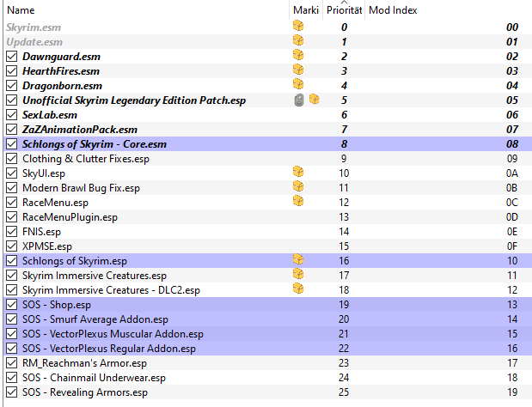
Task: Select the Skyrim.esm row name
Action: click(34, 27)
